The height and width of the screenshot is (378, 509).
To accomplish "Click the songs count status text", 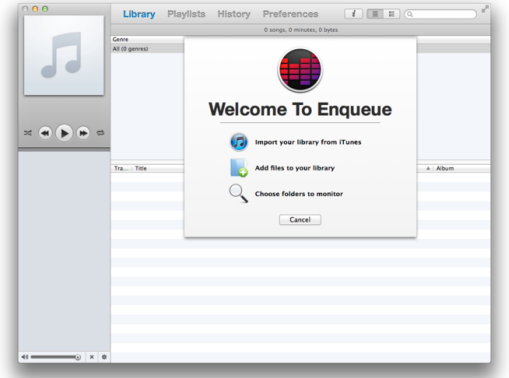I will [301, 30].
